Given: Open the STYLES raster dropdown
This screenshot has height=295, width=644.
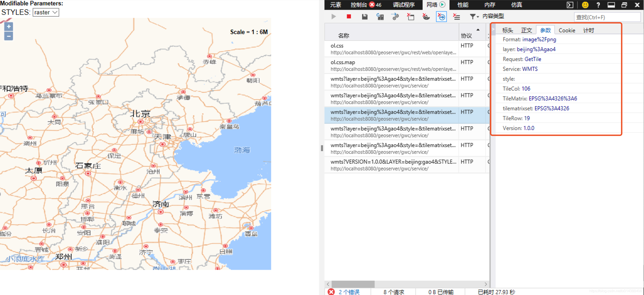Looking at the screenshot, I should click(x=45, y=12).
